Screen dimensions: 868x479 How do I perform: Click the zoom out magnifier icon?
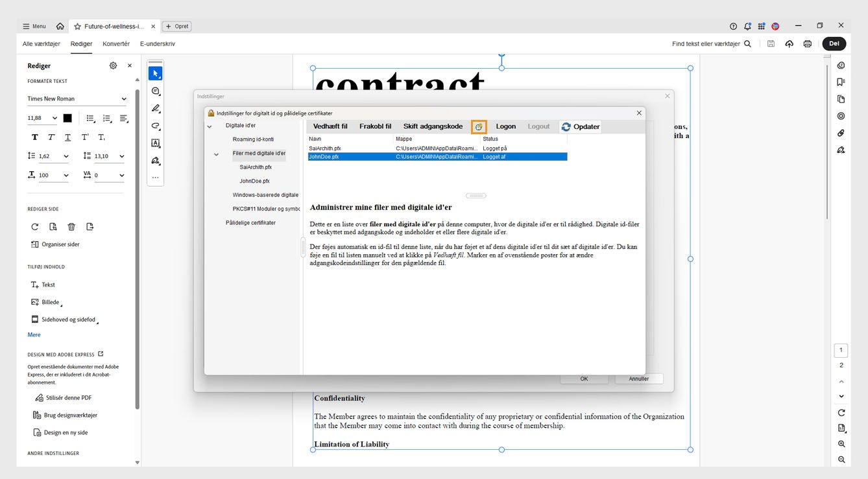(841, 460)
